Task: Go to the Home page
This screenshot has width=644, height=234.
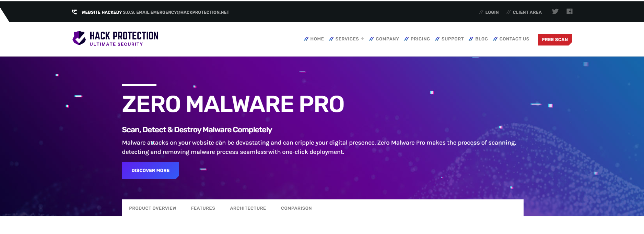Action: pyautogui.click(x=317, y=39)
